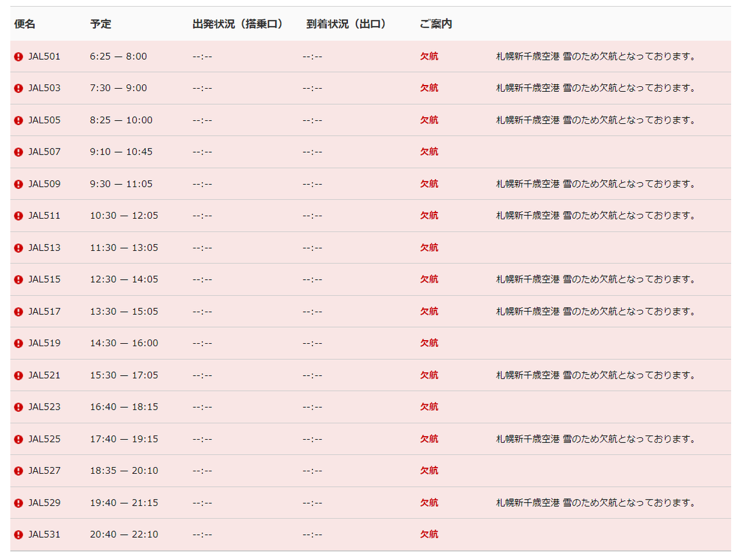
Task: Click the 欠航 status for JAL513
Action: (429, 248)
